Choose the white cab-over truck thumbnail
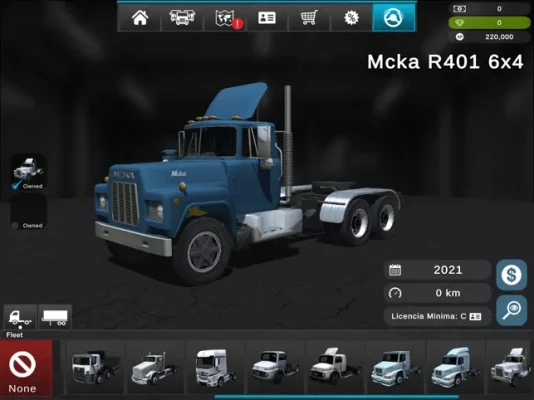The height and width of the screenshot is (400, 534). click(x=215, y=367)
